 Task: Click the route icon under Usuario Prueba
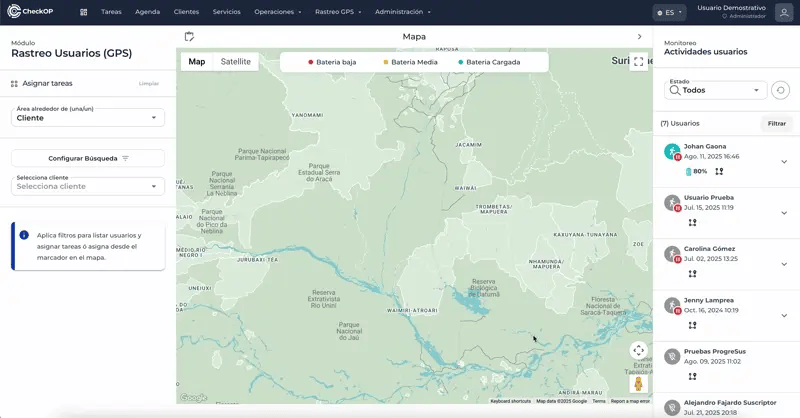692,223
